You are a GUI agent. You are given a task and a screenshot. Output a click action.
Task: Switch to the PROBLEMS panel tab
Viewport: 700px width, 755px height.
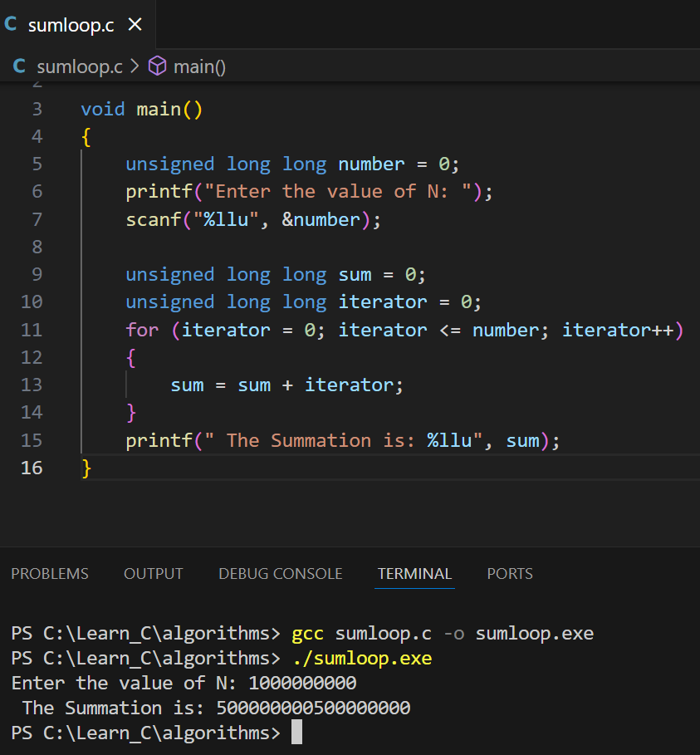(50, 573)
